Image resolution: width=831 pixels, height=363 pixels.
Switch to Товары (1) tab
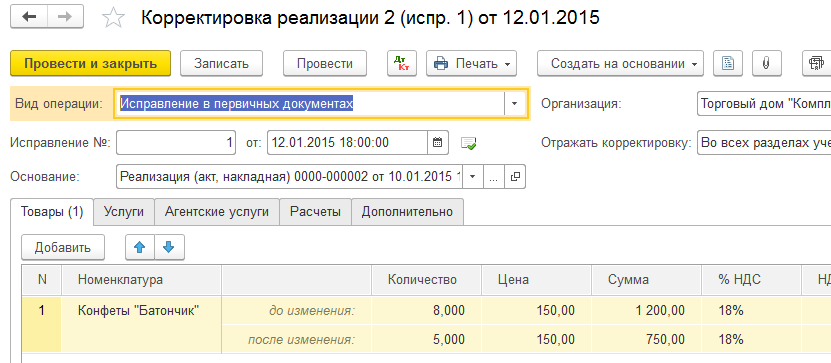coord(52,211)
